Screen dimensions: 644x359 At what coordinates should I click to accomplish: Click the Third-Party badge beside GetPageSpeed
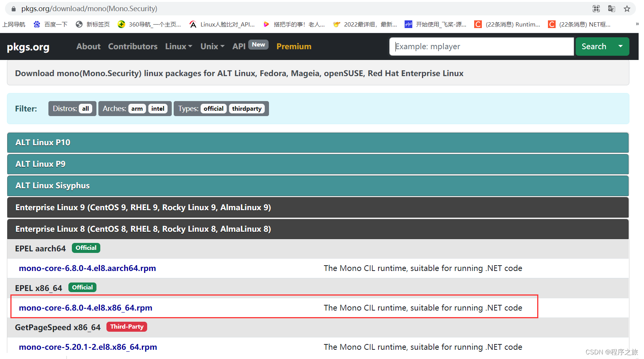(x=127, y=327)
